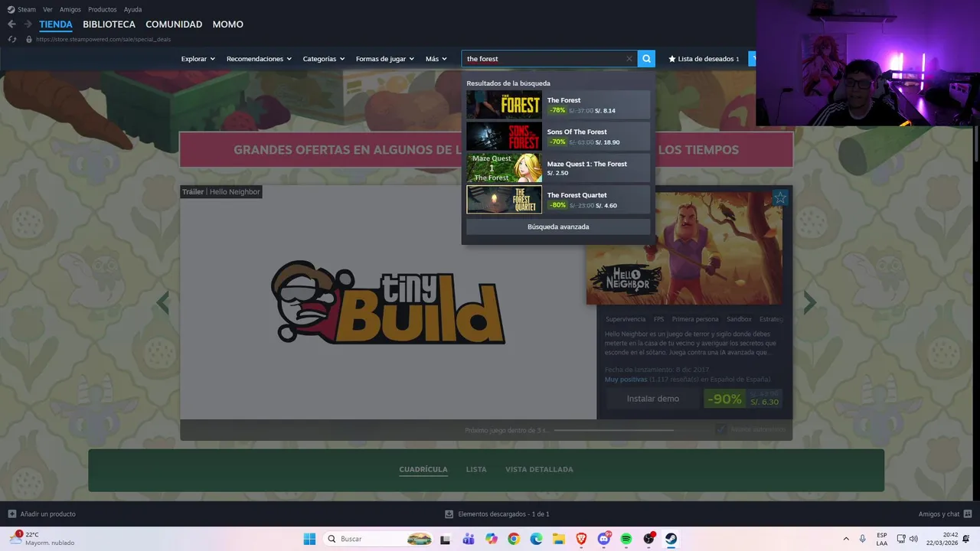The width and height of the screenshot is (980, 551).
Task: Click the lock icon beside the URL
Action: tap(29, 39)
